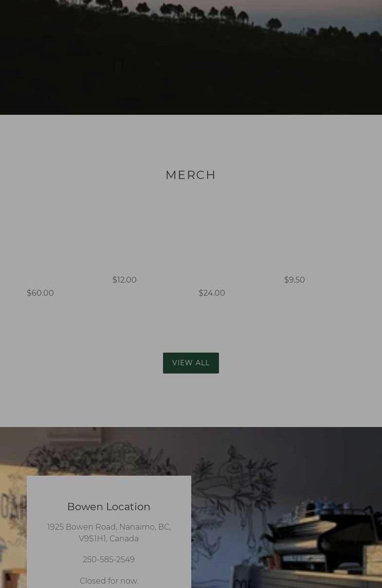Screen dimensions: 382x588
Task: Click the V9S1H1, Canada postal code line
Action: click(x=109, y=538)
